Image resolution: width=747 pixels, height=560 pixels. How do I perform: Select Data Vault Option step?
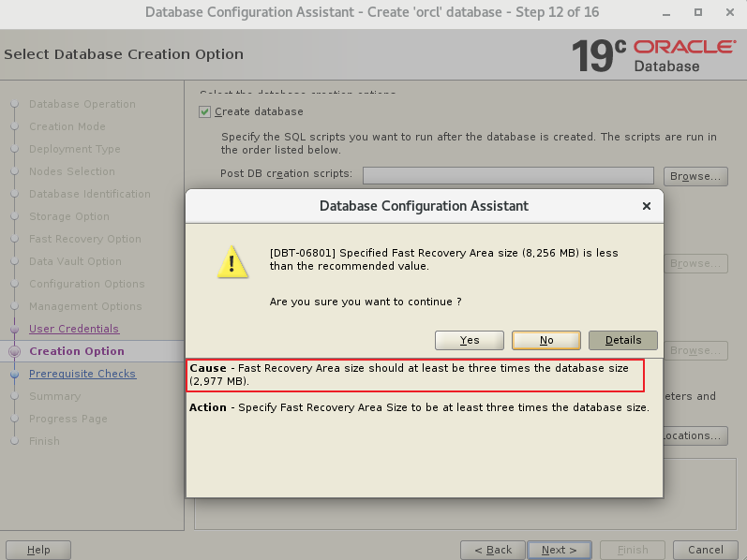pyautogui.click(x=75, y=261)
